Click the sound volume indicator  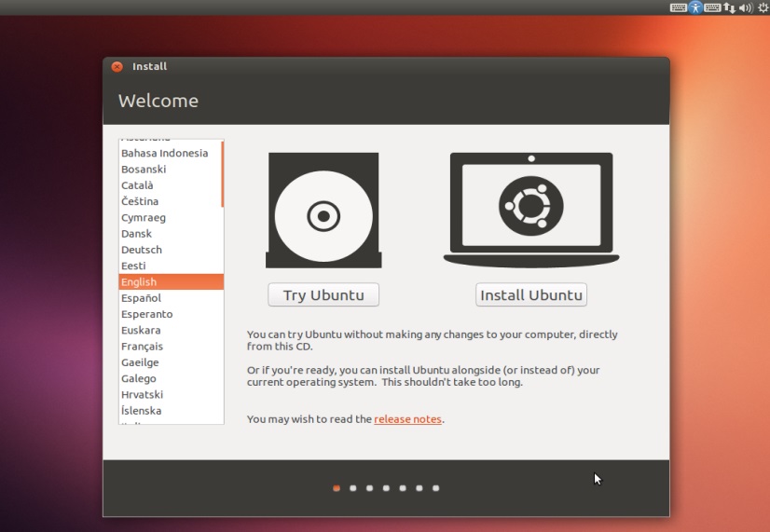click(746, 7)
